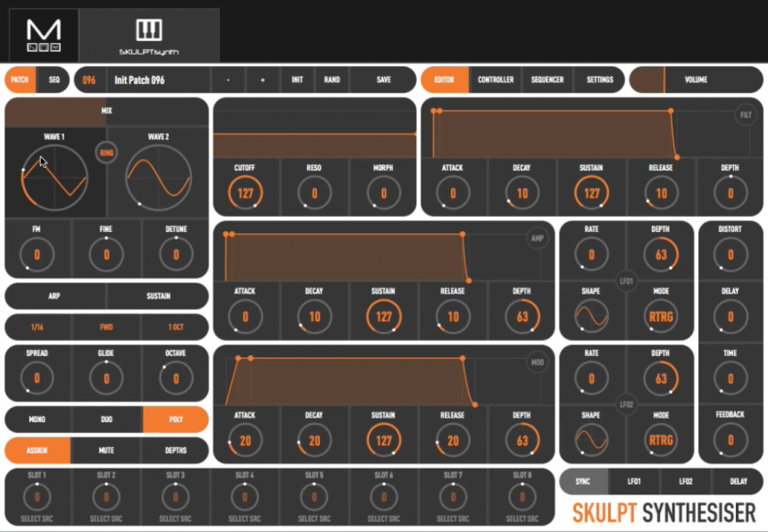Click the LFO2 Shape waveform knob
This screenshot has height=532, width=768.
click(591, 440)
